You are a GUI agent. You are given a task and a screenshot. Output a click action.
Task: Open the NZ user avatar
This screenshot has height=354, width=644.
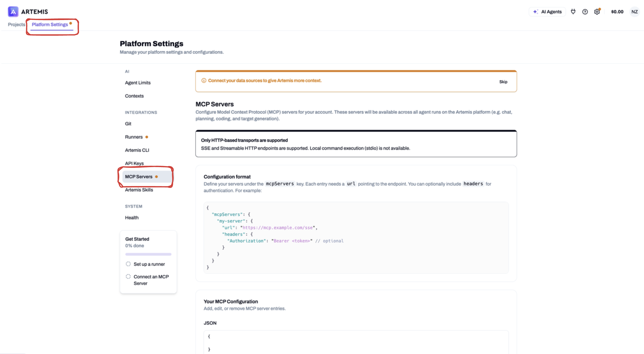tap(634, 12)
